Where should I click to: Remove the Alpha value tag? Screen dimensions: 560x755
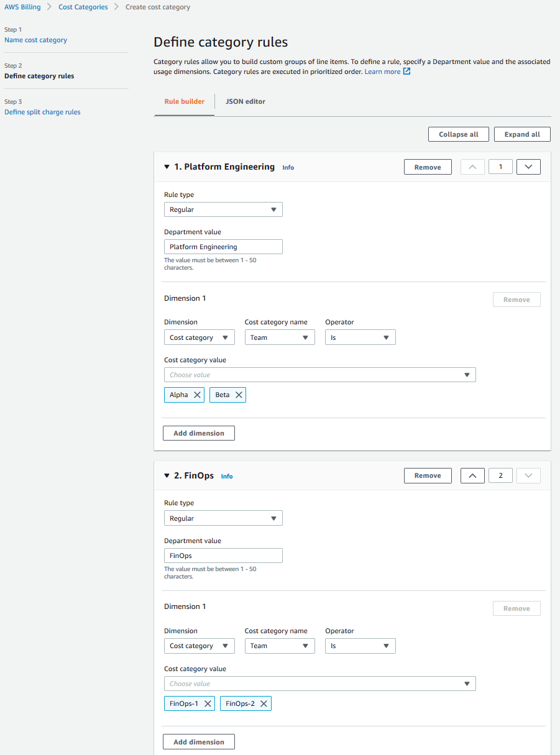pyautogui.click(x=197, y=395)
